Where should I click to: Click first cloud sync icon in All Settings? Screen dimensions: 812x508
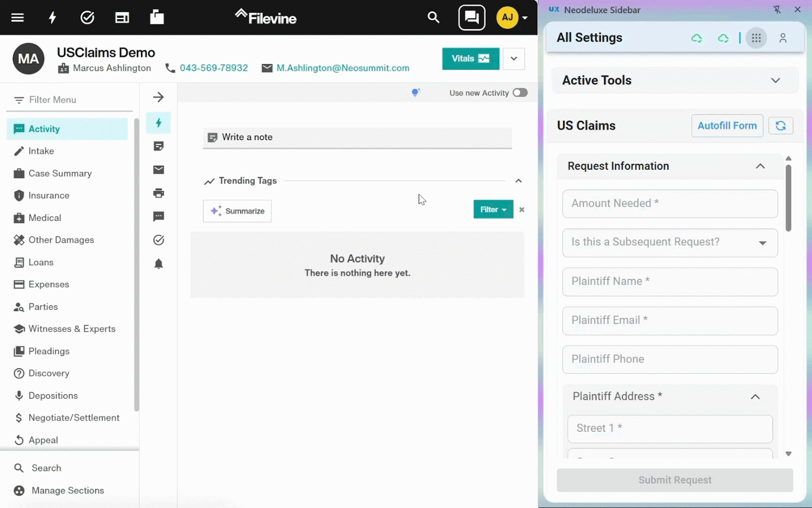click(x=697, y=38)
